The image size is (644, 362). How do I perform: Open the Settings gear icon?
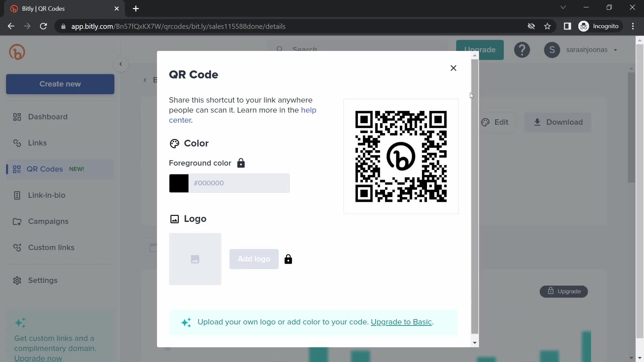tap(16, 280)
